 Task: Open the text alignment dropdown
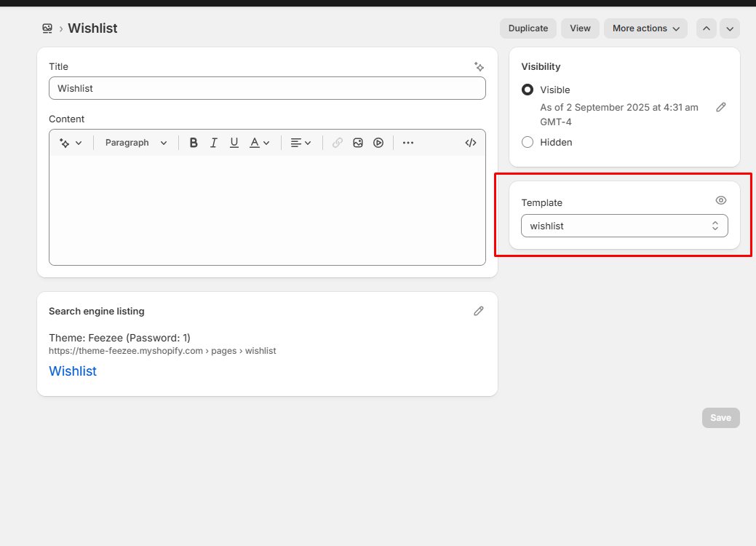pyautogui.click(x=301, y=143)
